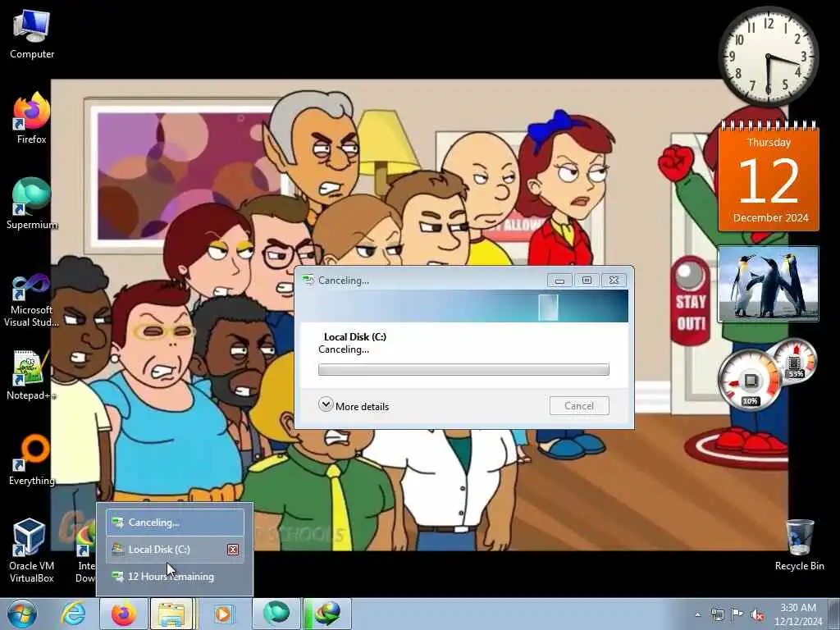The image size is (840, 630).
Task: Maximize the Canceling dialog window
Action: pos(587,281)
